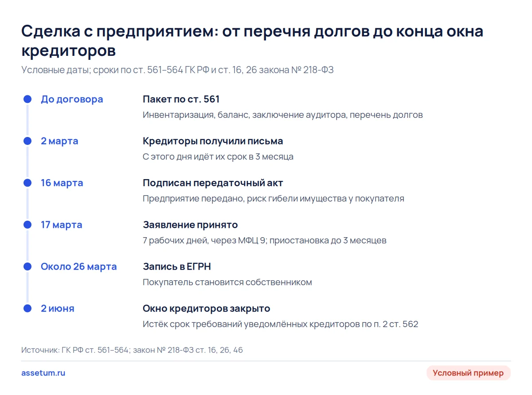Click the heading «Окно кредиторов закрыто»
The image size is (532, 395).
click(206, 309)
